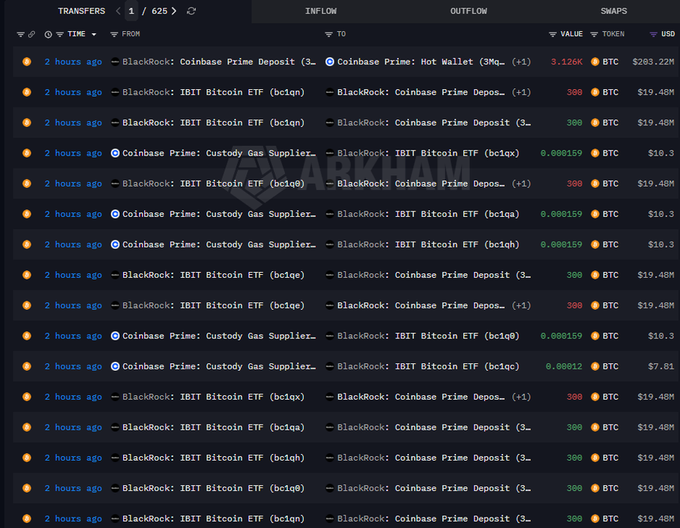The height and width of the screenshot is (528, 680).
Task: Open the sender IBIT Bitcoin ETF (bc1qh)
Action: [x=213, y=458]
